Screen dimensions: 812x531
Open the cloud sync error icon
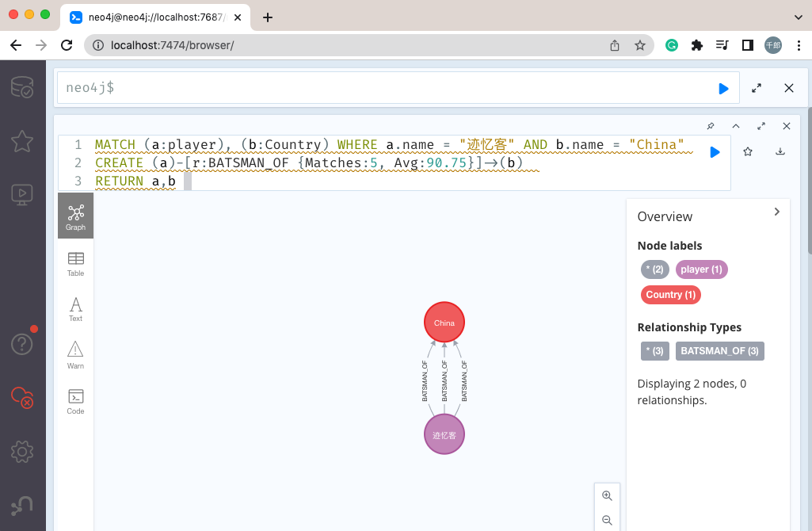click(x=22, y=397)
